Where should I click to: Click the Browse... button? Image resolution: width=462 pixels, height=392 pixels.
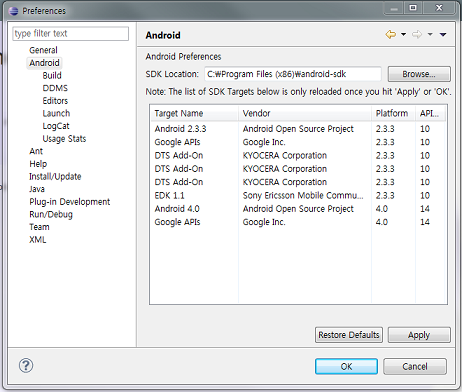click(x=419, y=74)
